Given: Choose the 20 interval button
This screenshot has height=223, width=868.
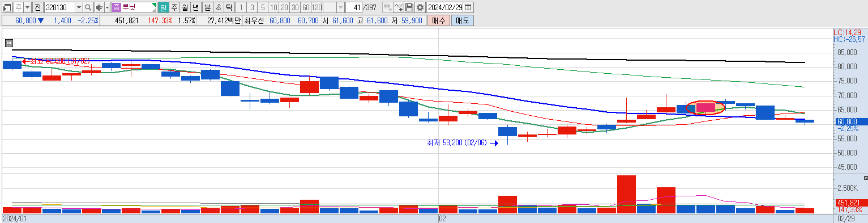Looking at the screenshot, I should click(284, 7).
